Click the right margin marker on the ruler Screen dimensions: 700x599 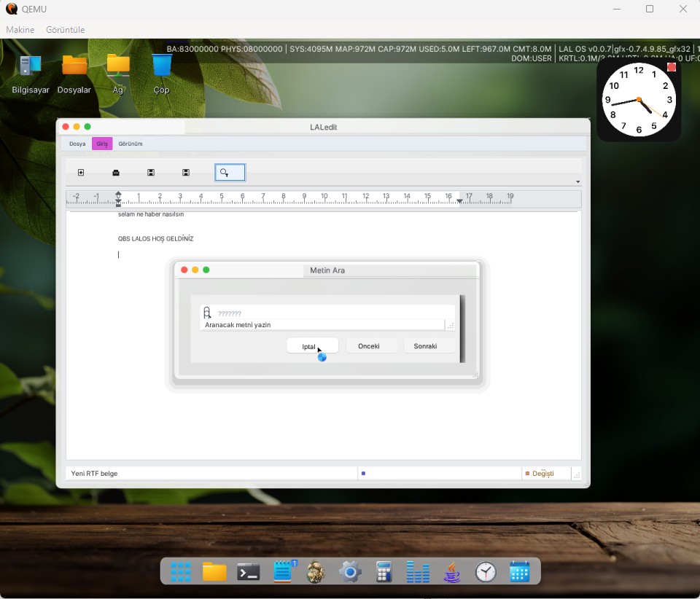point(459,201)
